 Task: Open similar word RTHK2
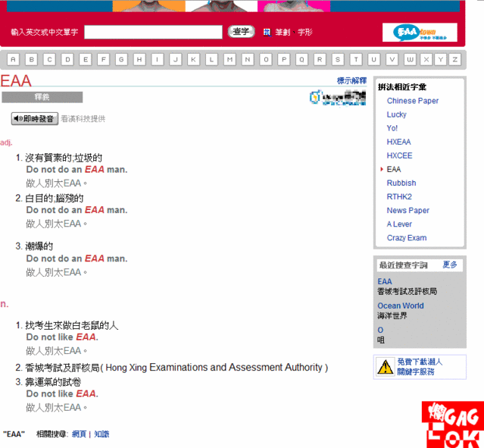point(399,196)
